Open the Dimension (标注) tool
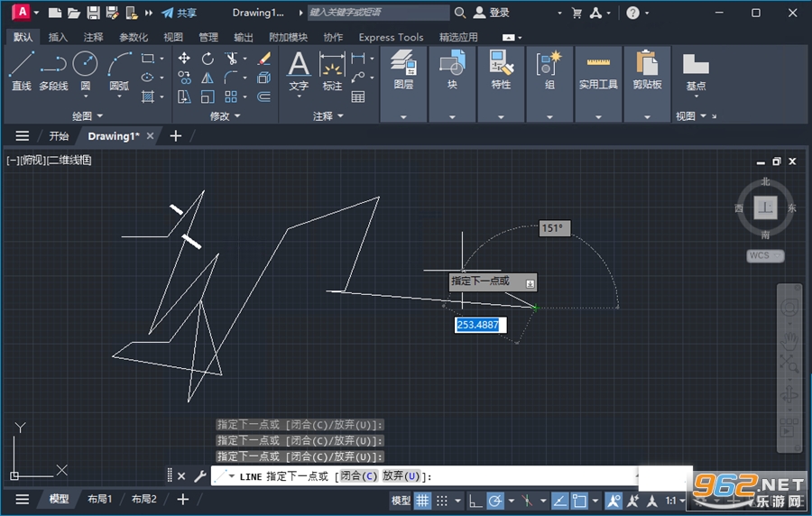 (332, 71)
